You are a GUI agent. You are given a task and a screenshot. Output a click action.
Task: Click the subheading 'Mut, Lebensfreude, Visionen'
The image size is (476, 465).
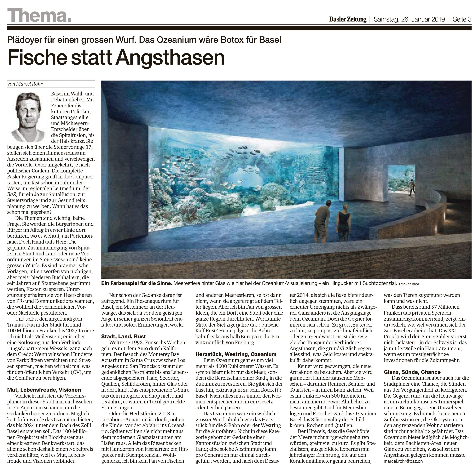click(44, 390)
